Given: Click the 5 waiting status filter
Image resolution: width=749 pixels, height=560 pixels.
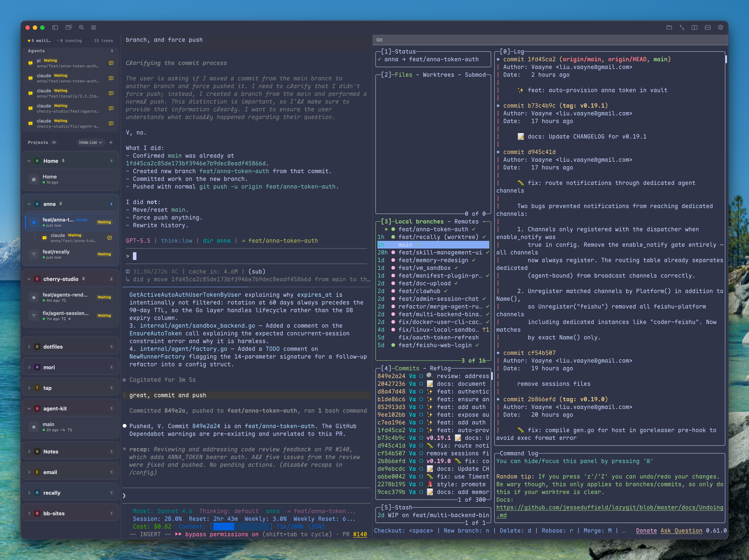Looking at the screenshot, I should point(39,41).
